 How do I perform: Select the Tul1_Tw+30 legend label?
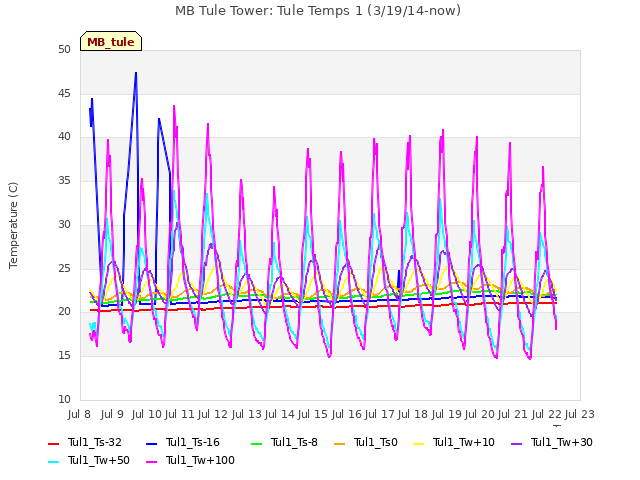(562, 442)
